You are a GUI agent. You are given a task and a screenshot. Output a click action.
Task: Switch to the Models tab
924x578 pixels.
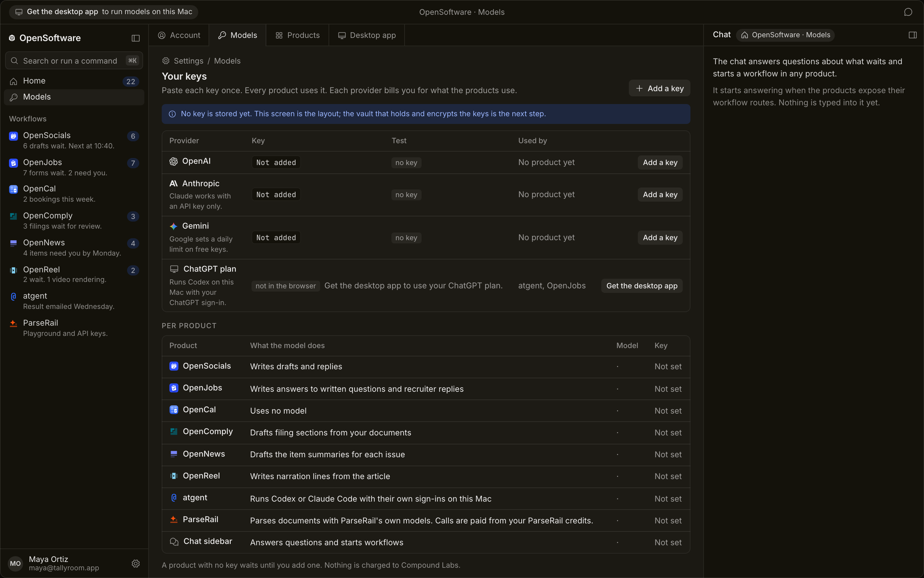coord(237,35)
